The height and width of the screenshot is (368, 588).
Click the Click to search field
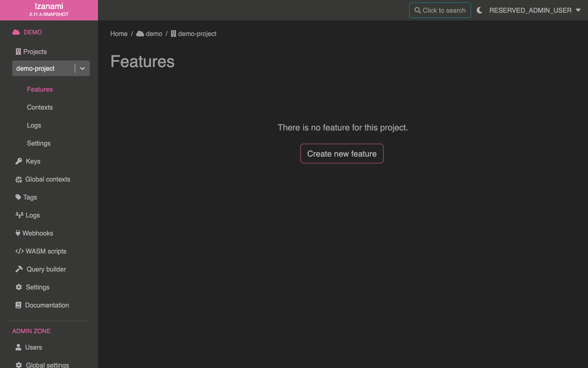point(440,10)
